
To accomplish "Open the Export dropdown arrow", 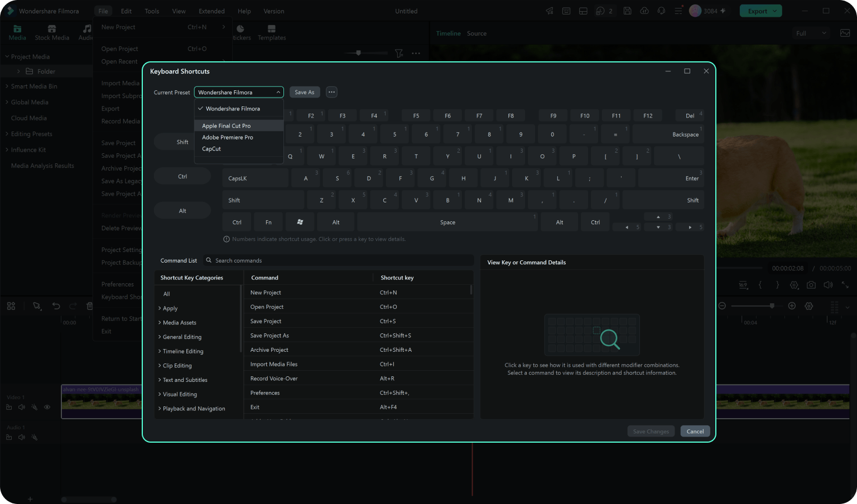I will point(775,11).
